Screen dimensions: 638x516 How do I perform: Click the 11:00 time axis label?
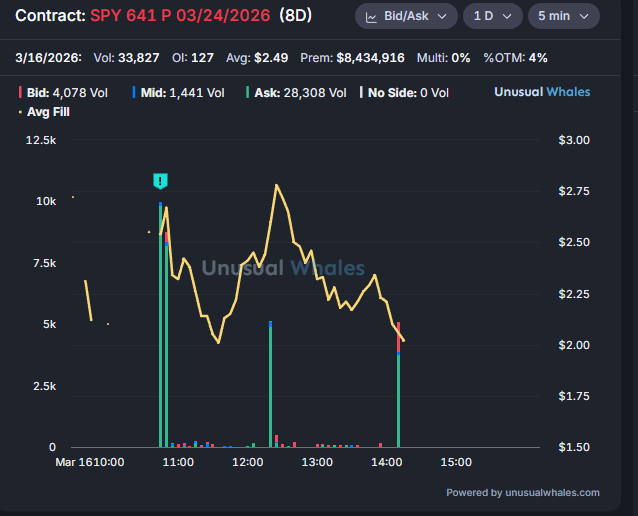pyautogui.click(x=178, y=462)
